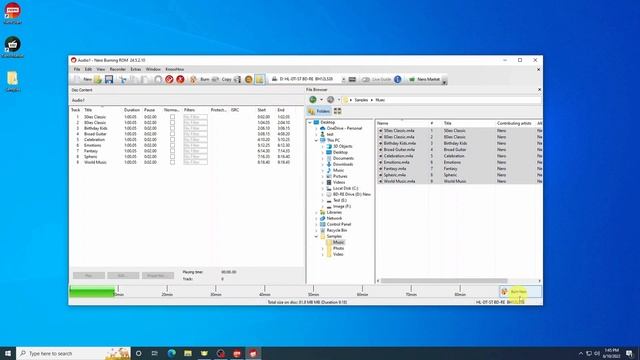Open the Extras menu
Image resolution: width=640 pixels, height=360 pixels.
[136, 69]
